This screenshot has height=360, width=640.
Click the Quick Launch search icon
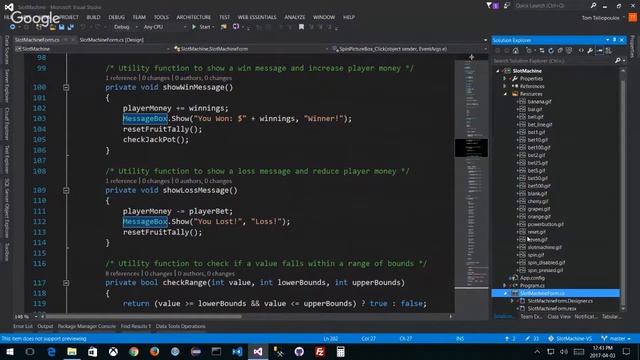point(593,6)
